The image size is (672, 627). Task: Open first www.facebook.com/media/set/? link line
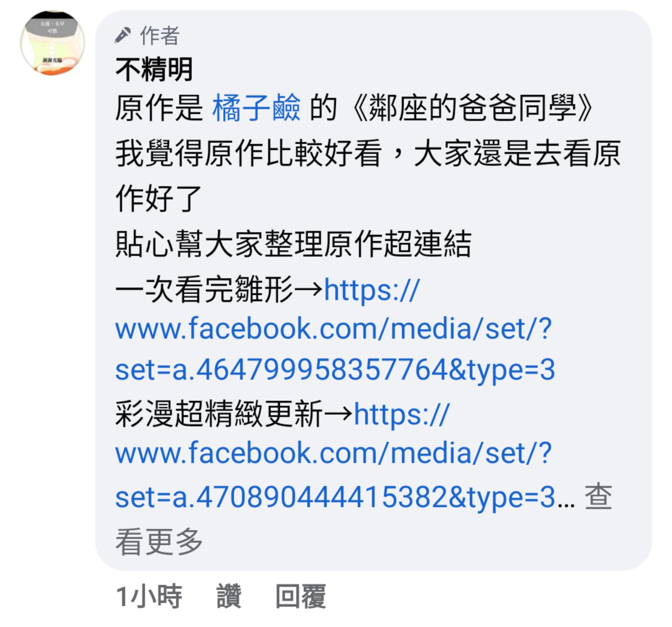[x=333, y=328]
